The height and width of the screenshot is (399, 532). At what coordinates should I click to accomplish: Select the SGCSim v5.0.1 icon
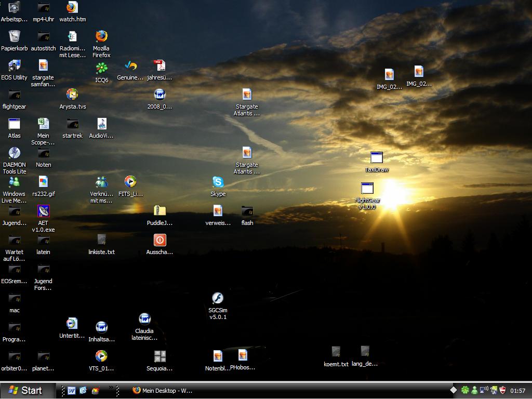pyautogui.click(x=218, y=298)
